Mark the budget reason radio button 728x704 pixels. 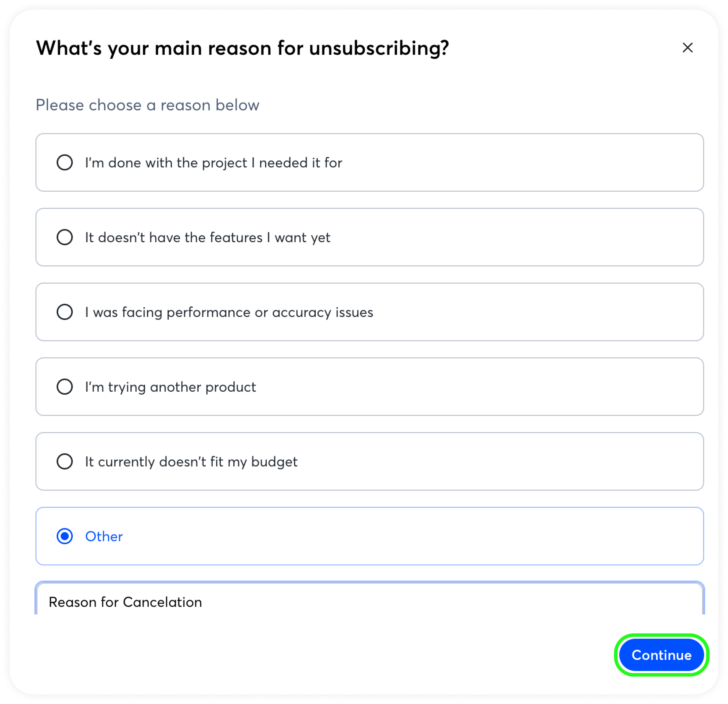[x=65, y=461]
